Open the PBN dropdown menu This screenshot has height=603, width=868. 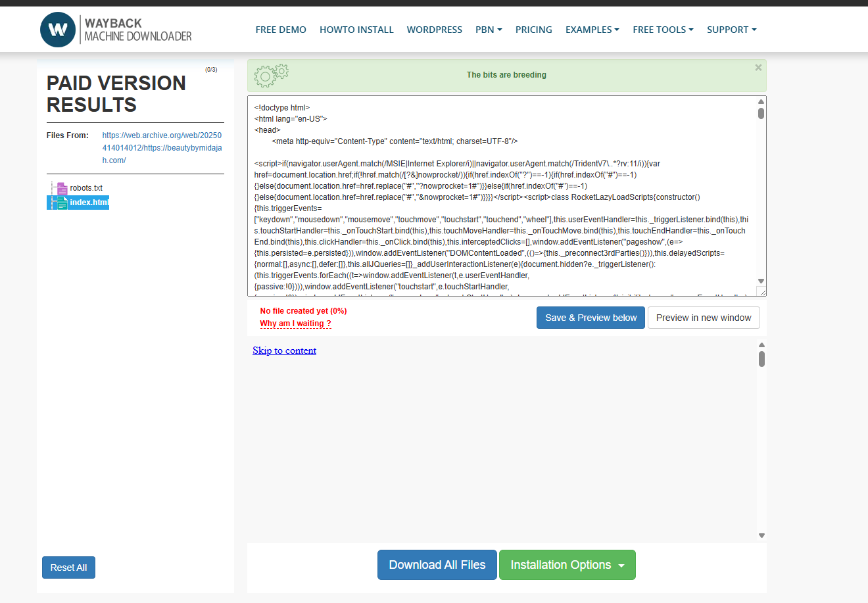pos(489,30)
